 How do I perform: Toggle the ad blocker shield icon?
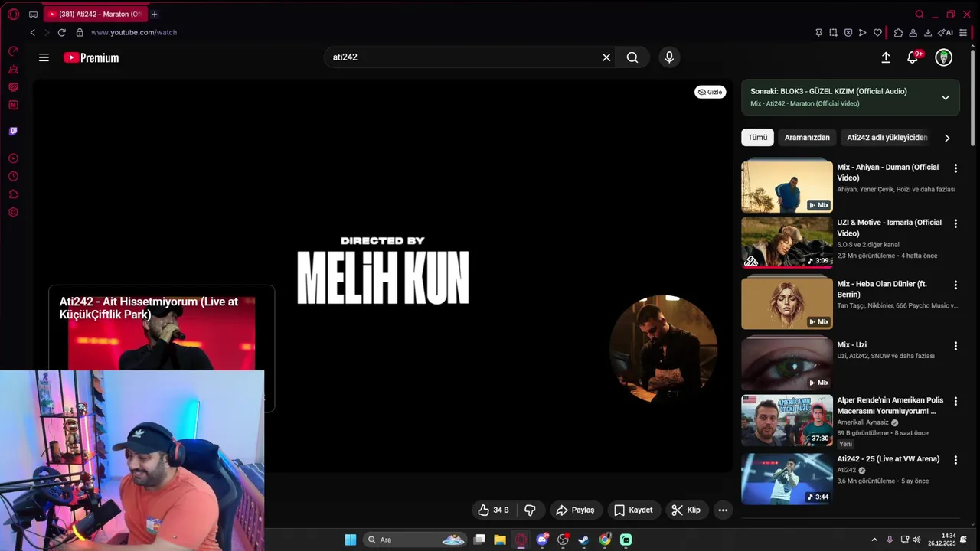click(848, 33)
